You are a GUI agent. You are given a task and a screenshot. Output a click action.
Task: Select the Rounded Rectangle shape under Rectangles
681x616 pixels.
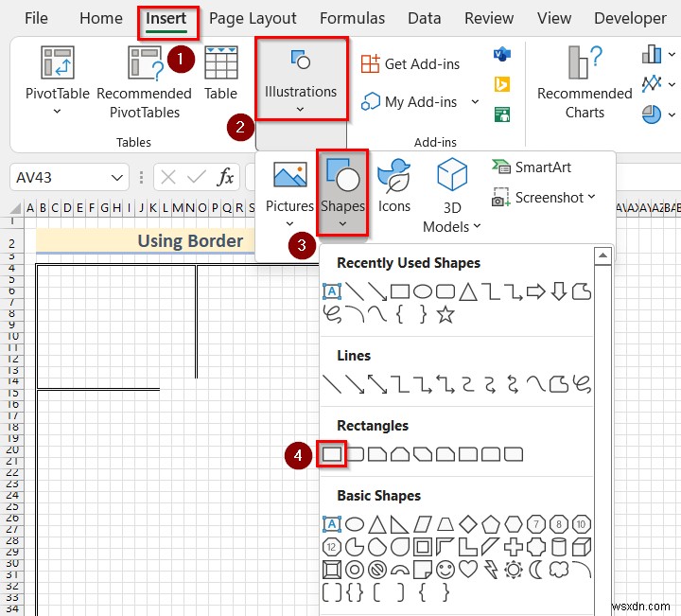pyautogui.click(x=355, y=454)
